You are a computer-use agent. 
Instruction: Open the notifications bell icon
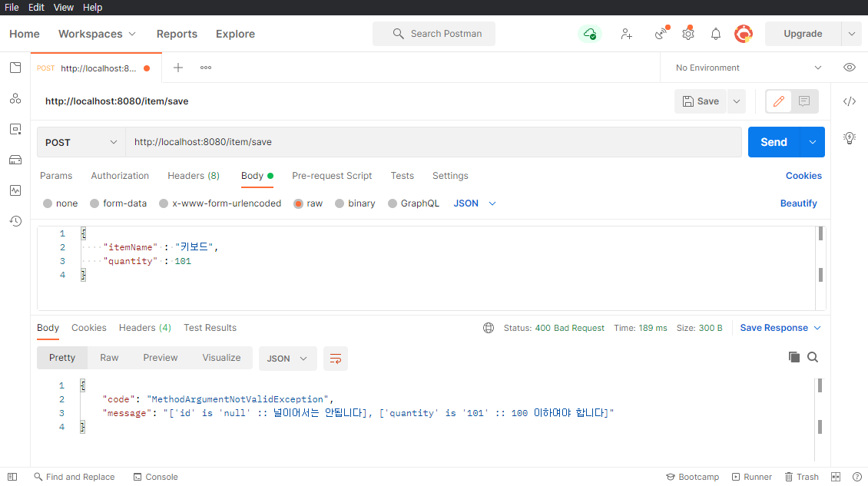(716, 34)
